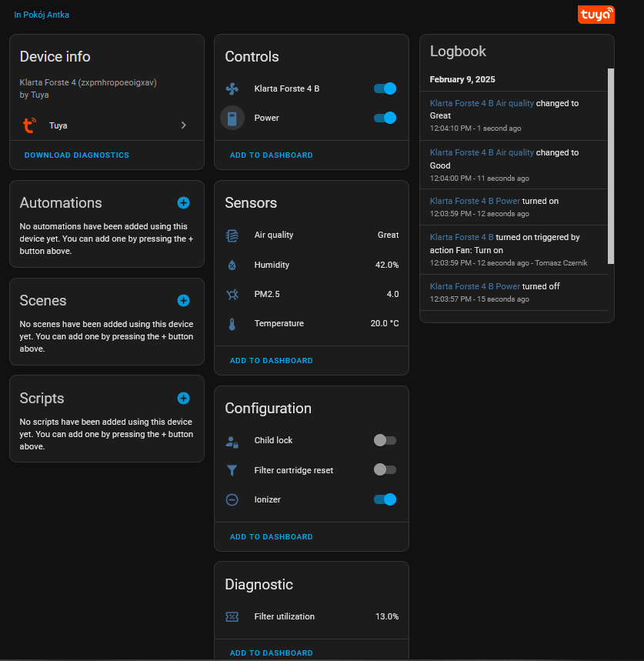The image size is (644, 661).
Task: Toggle the Filter cartridge reset switch
Action: point(385,469)
